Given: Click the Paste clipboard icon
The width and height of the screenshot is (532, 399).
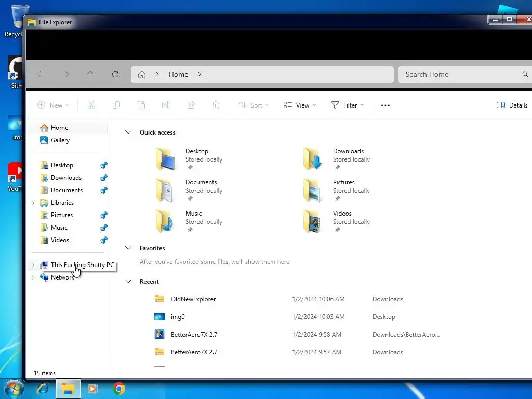Looking at the screenshot, I should click(141, 105).
